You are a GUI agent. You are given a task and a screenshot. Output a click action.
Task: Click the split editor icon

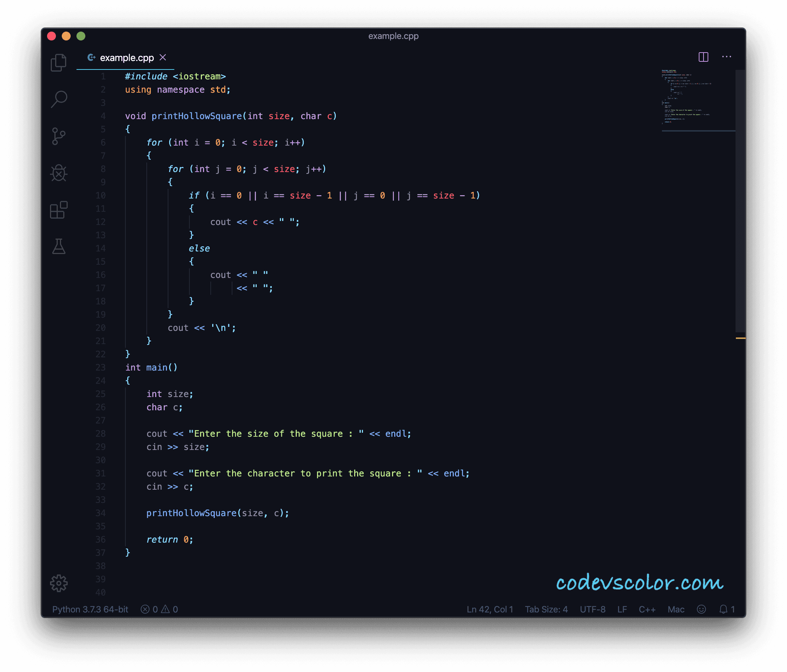[703, 57]
